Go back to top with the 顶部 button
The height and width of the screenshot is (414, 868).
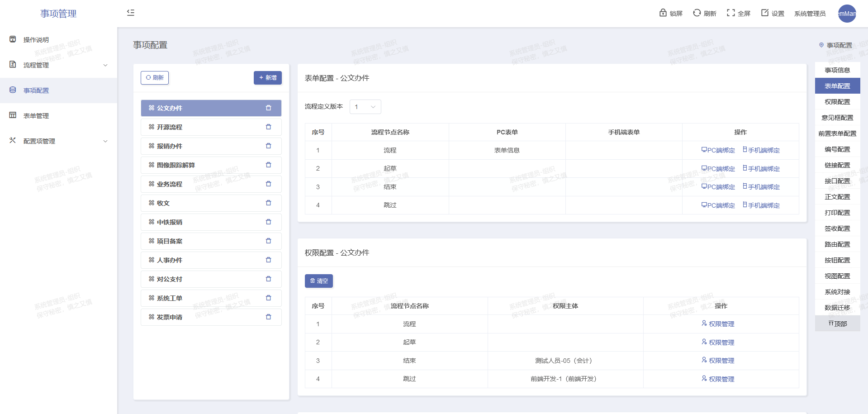837,324
